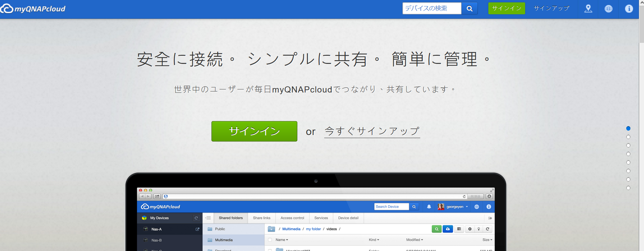Toggle the sidebar list icon left of Shared folders
Viewport: 644px width, 251px height.
coord(208,218)
